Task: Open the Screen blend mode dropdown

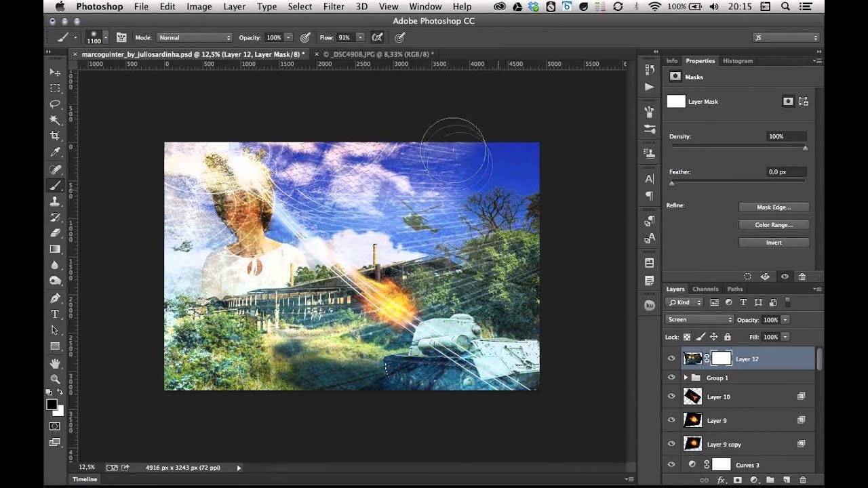Action: 699,319
